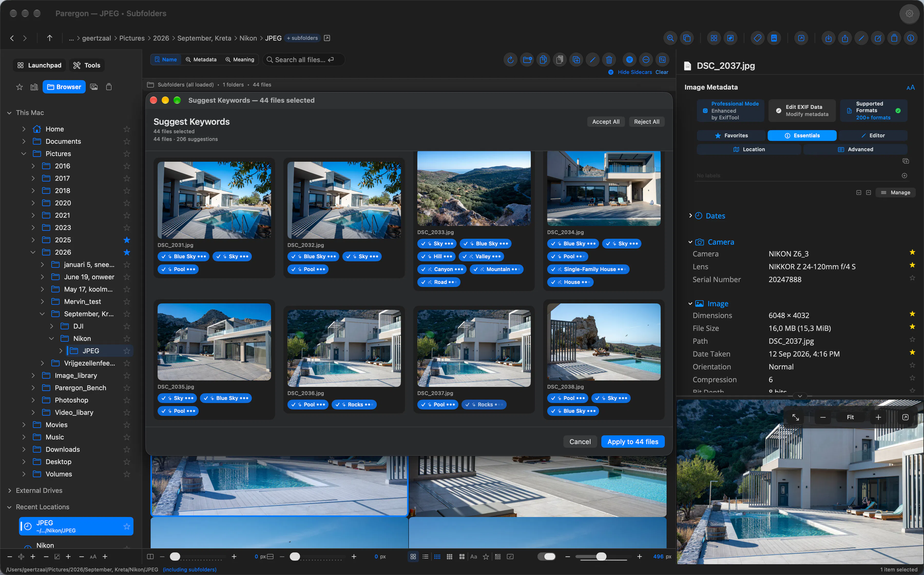This screenshot has height=575, width=924.
Task: Click the magnifier search icon in top toolbar
Action: (670, 38)
